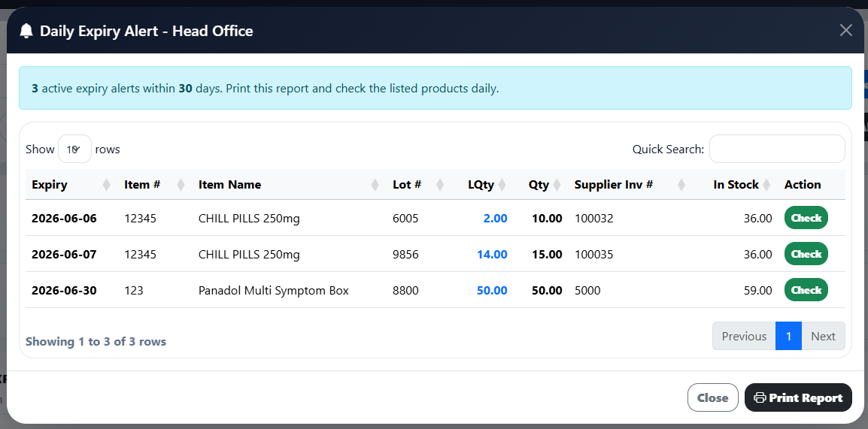This screenshot has width=868, height=429.
Task: Click Qty value 10.00
Action: (547, 219)
